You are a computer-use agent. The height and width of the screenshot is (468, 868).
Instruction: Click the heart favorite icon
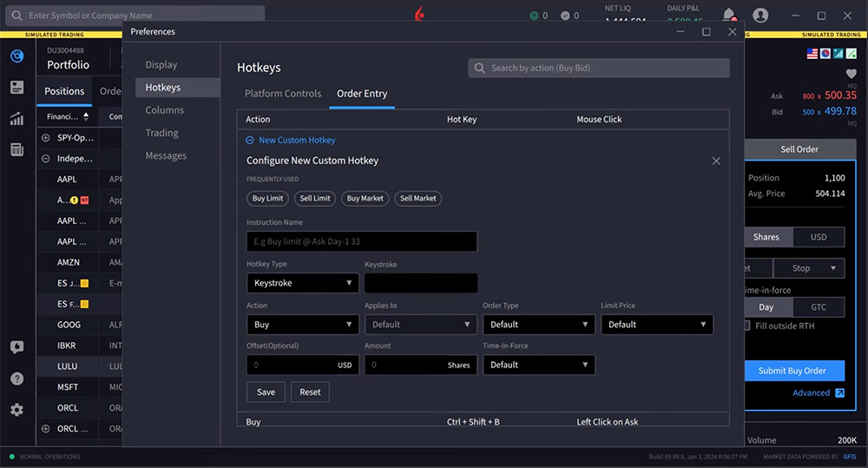[x=851, y=74]
